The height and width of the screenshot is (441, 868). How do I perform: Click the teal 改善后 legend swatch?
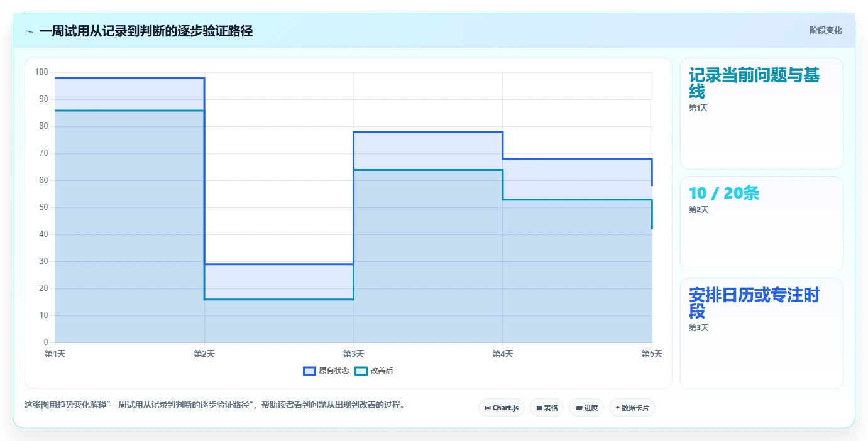[x=361, y=371]
